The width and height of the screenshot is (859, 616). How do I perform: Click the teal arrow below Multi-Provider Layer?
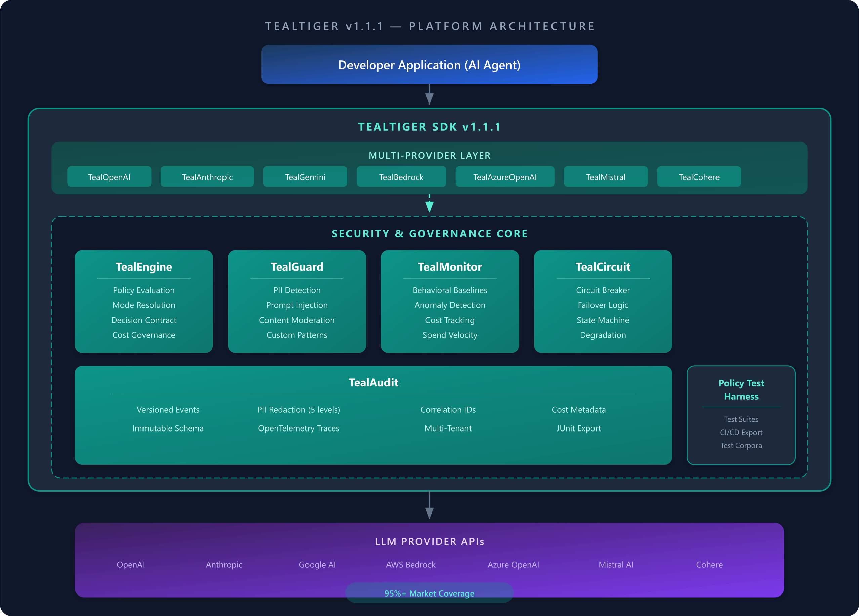429,205
